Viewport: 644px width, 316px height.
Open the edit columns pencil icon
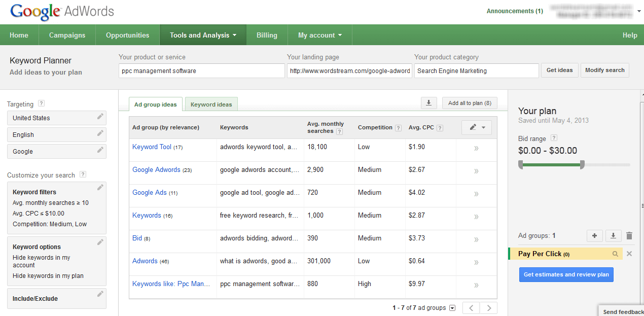point(473,127)
